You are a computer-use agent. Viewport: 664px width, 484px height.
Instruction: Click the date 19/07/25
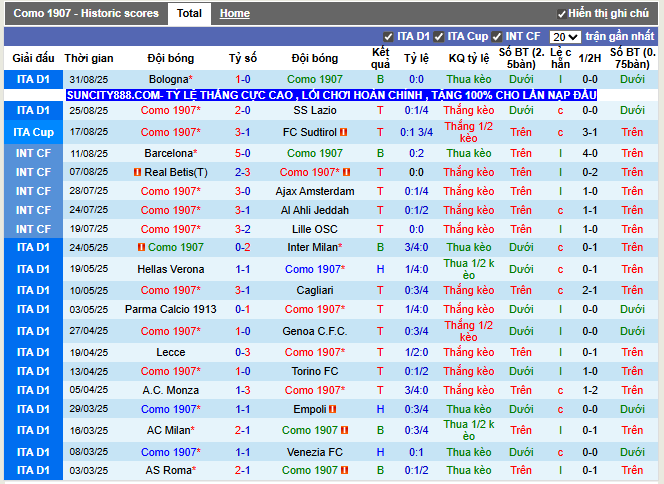(89, 229)
